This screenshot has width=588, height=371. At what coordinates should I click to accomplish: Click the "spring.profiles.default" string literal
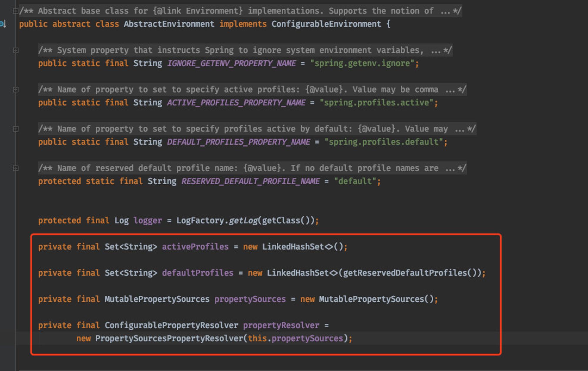coord(384,142)
